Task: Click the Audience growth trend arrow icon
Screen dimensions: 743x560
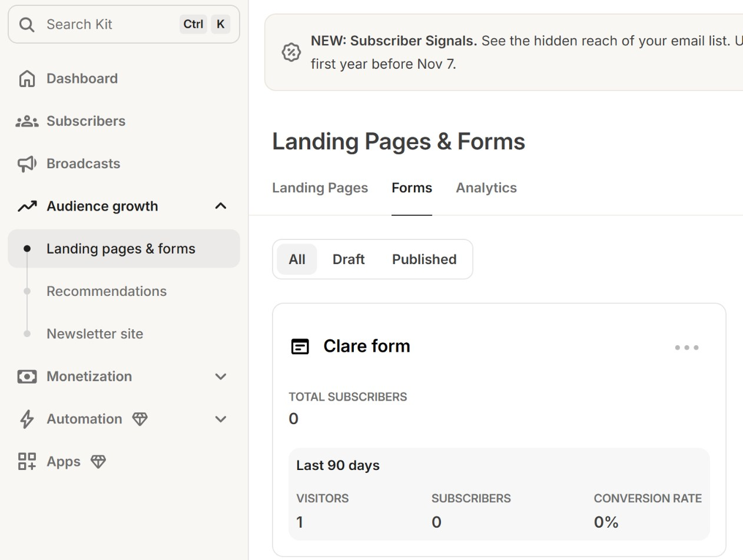Action: point(27,206)
